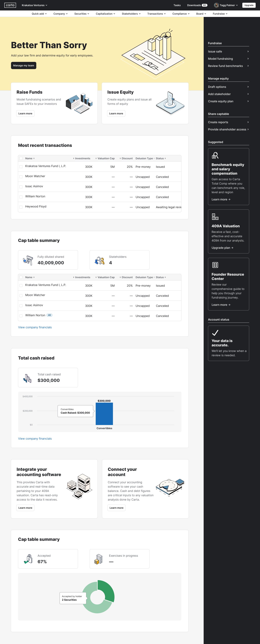Open the Fundraise menu
The width and height of the screenshot is (260, 644).
coord(220,14)
